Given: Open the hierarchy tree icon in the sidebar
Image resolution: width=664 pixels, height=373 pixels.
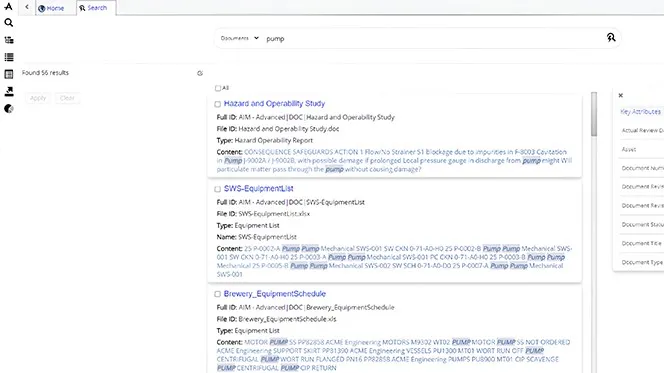Looking at the screenshot, I should (8, 40).
